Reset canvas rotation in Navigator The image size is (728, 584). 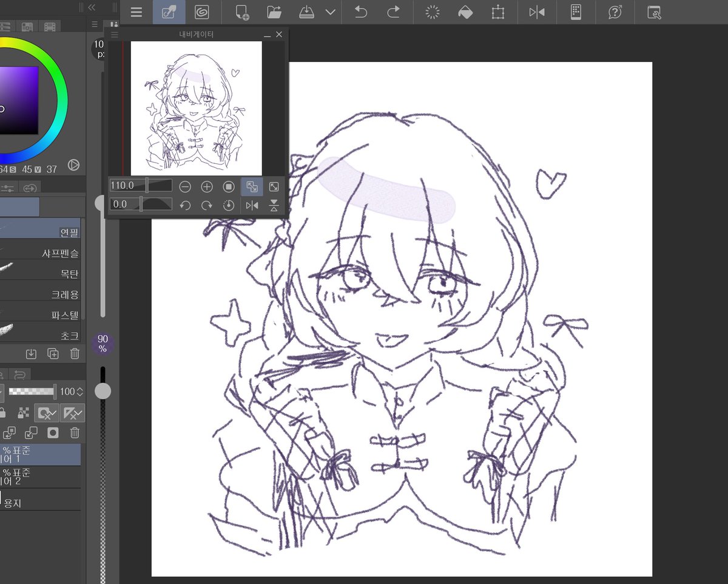(x=229, y=205)
